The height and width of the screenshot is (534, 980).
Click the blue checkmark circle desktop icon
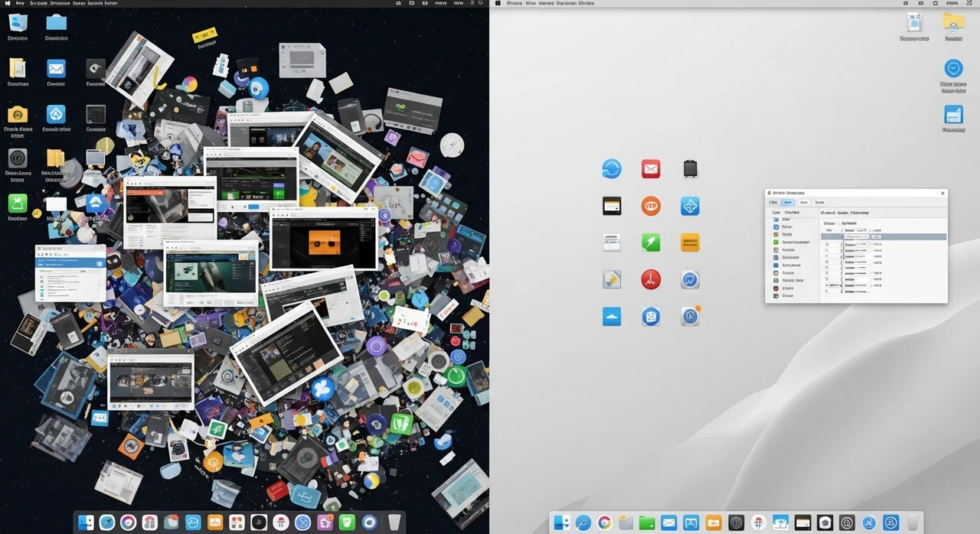953,68
